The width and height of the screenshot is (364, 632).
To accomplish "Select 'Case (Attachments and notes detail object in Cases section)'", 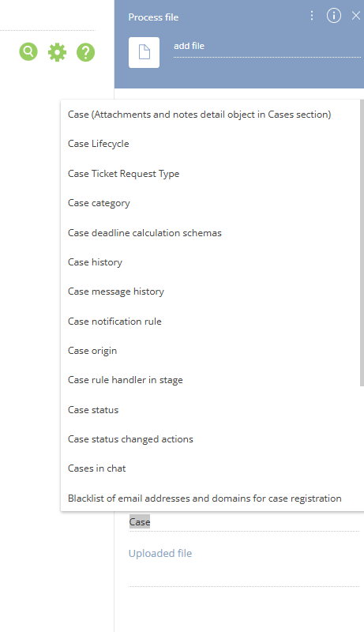I will pyautogui.click(x=210, y=115).
